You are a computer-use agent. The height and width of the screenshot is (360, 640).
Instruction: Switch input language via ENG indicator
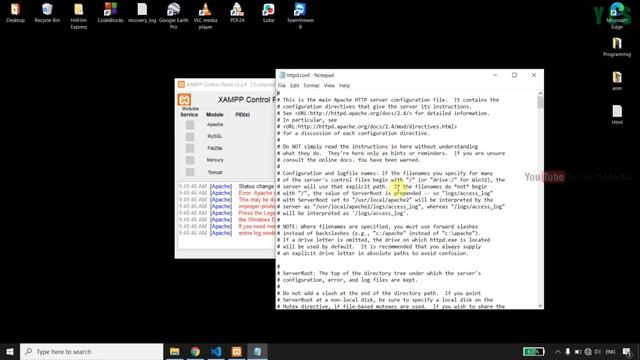click(x=610, y=351)
